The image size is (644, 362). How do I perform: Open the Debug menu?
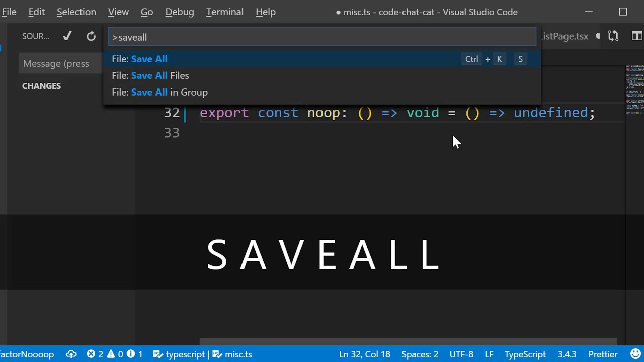pyautogui.click(x=180, y=12)
